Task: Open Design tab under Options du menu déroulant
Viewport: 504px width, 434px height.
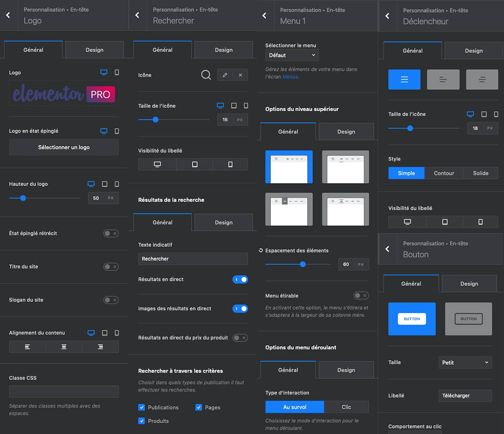Action: coord(346,370)
